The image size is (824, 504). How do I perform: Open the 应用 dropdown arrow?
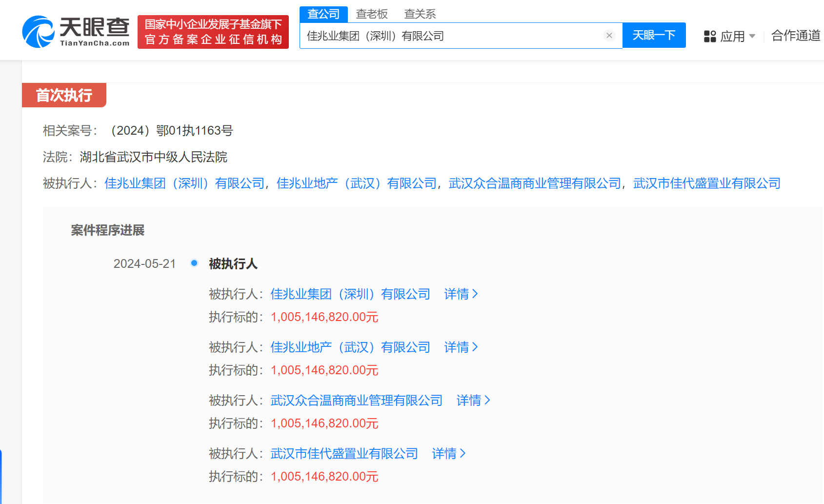(753, 37)
